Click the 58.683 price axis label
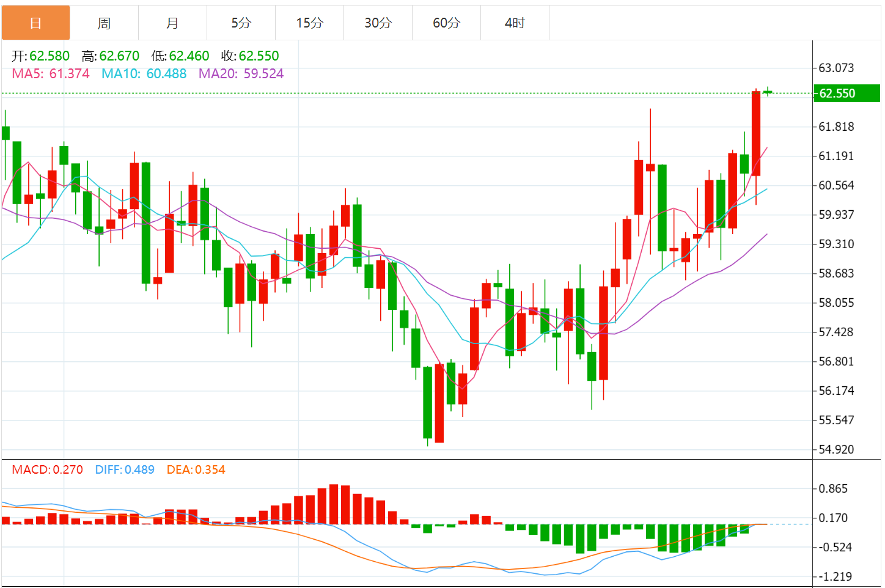 836,273
